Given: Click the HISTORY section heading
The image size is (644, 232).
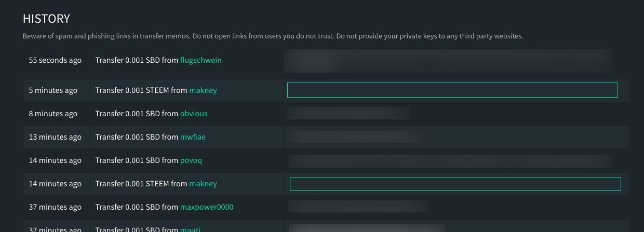Looking at the screenshot, I should (46, 19).
